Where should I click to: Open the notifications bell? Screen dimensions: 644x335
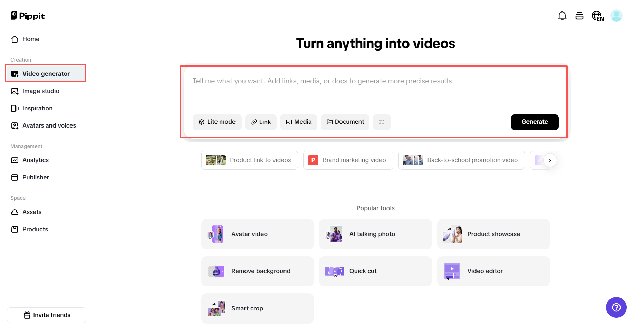tap(562, 16)
